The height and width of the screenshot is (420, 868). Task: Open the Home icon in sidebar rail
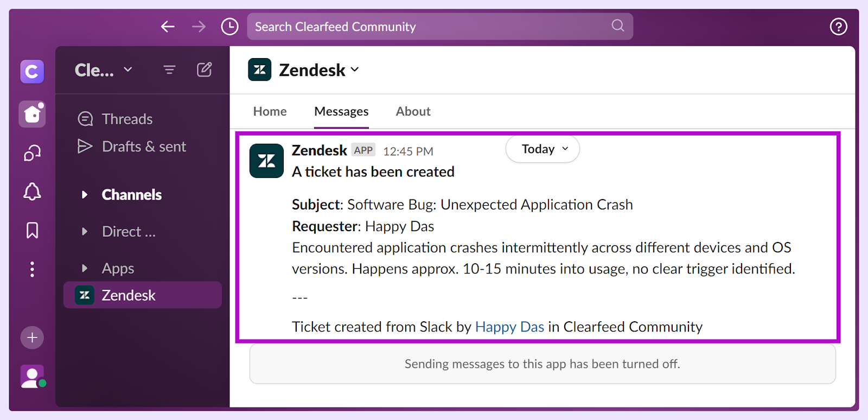click(32, 114)
